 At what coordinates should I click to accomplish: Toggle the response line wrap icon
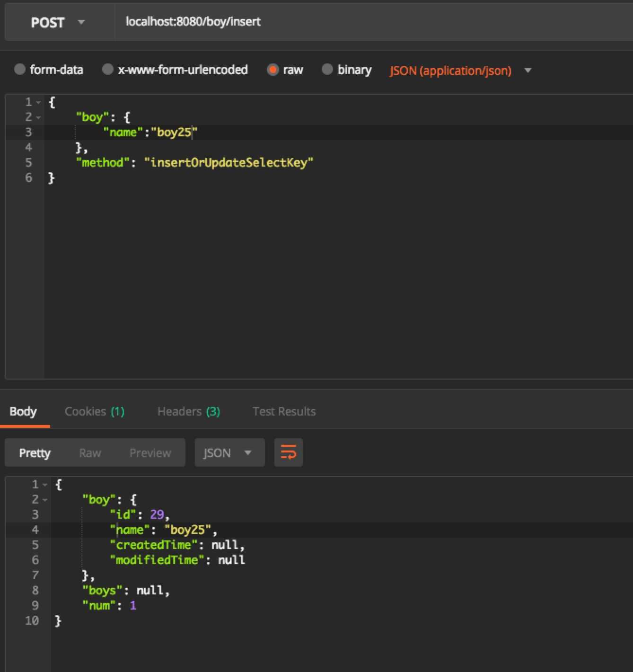(x=288, y=452)
